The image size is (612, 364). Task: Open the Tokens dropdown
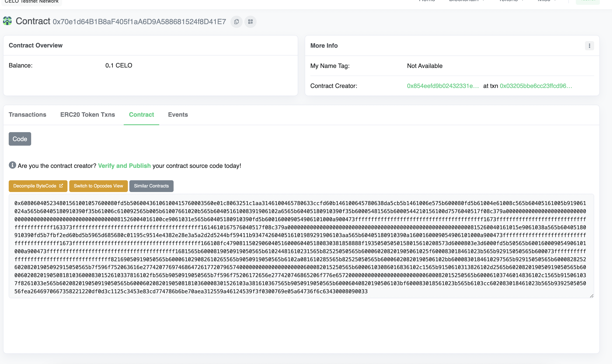[x=510, y=1]
